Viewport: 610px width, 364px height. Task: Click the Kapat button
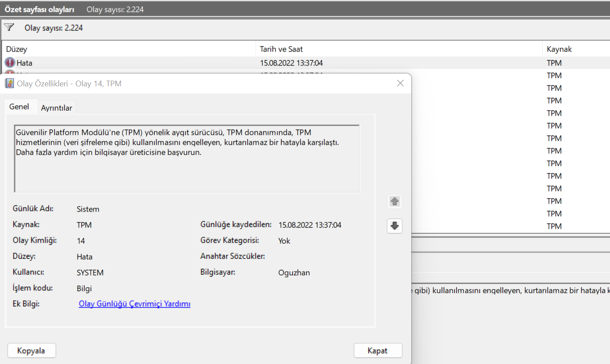click(x=378, y=351)
